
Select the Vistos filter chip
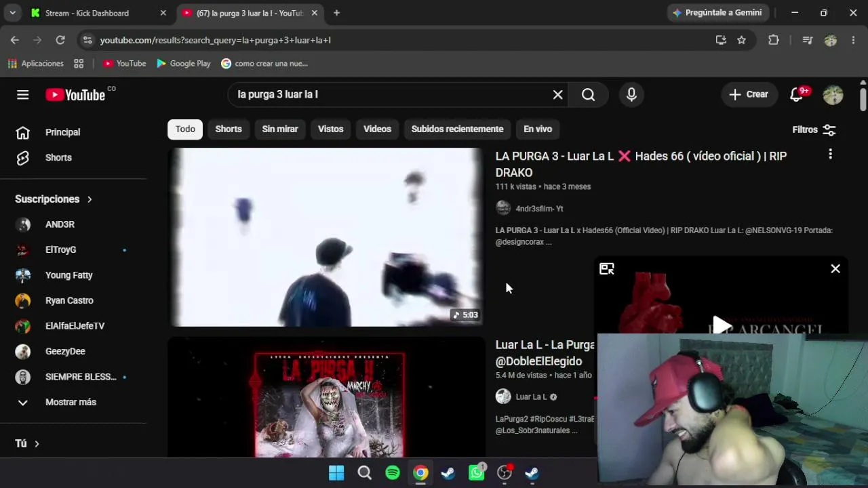point(331,129)
